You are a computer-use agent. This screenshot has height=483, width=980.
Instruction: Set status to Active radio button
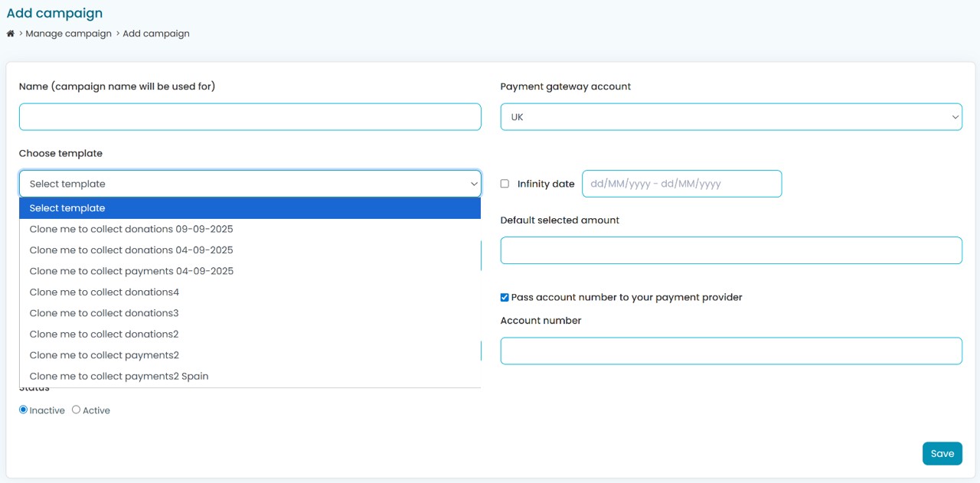point(77,410)
